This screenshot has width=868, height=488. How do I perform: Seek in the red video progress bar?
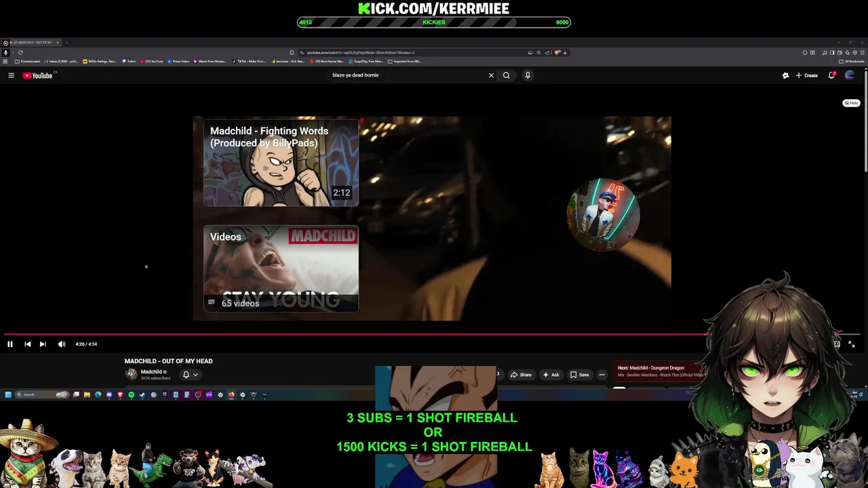point(431,334)
